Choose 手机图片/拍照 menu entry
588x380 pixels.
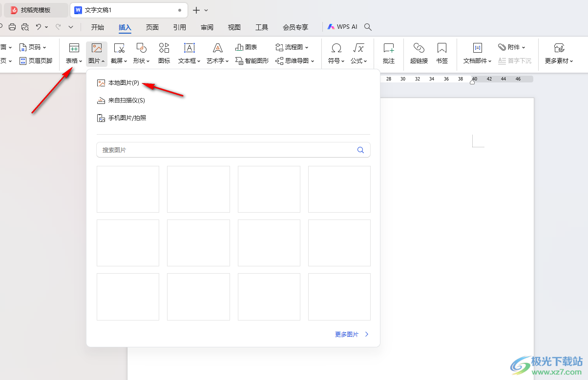pyautogui.click(x=122, y=118)
